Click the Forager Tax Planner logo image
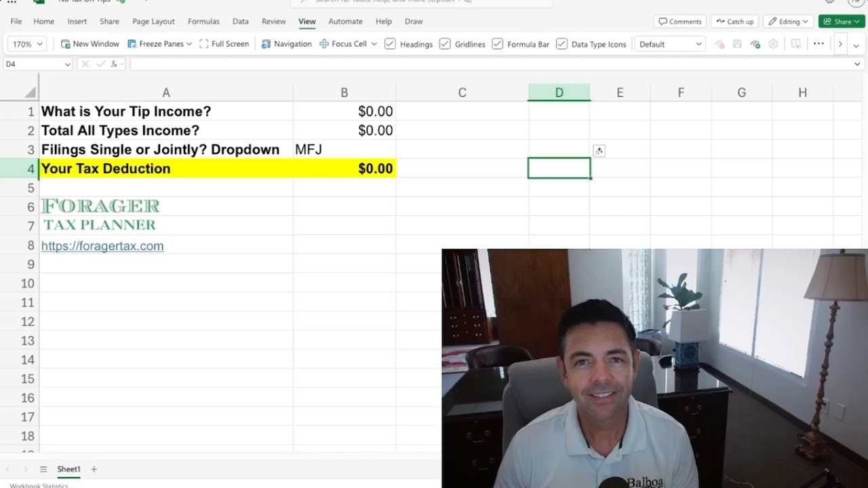868x488 pixels. click(x=100, y=214)
